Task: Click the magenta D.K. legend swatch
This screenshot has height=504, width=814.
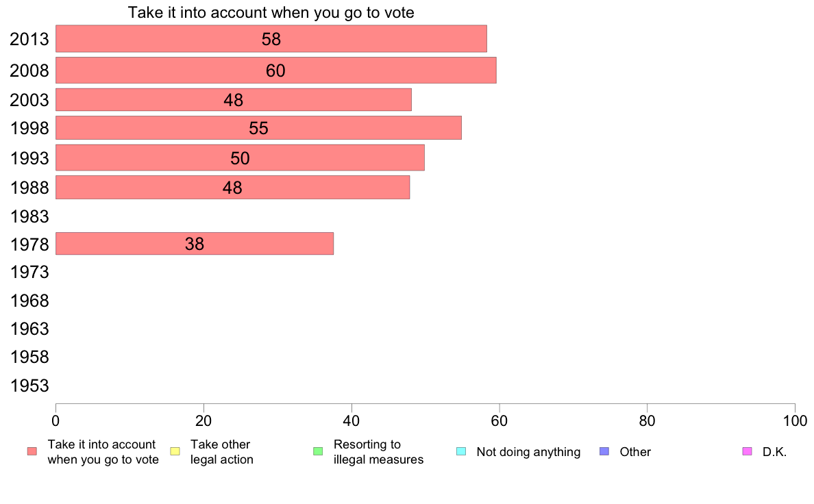Action: pos(747,451)
